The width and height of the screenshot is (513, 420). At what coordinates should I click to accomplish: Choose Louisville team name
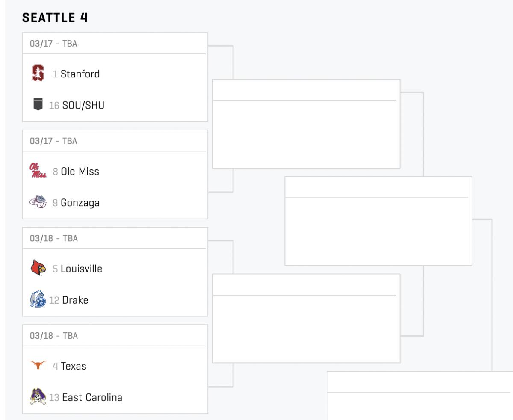(81, 269)
